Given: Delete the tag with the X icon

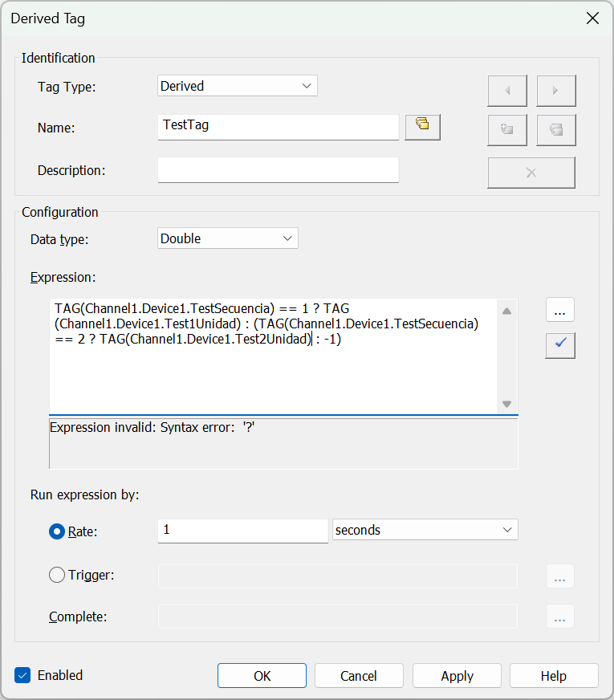Looking at the screenshot, I should (x=531, y=173).
